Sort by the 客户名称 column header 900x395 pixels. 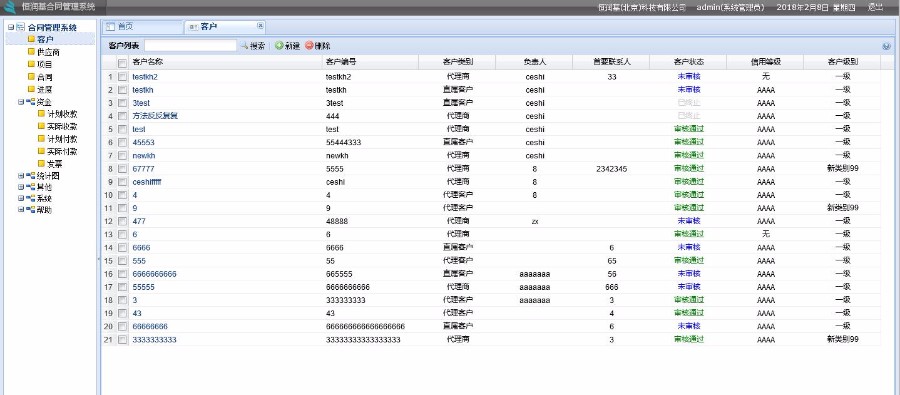(x=225, y=62)
